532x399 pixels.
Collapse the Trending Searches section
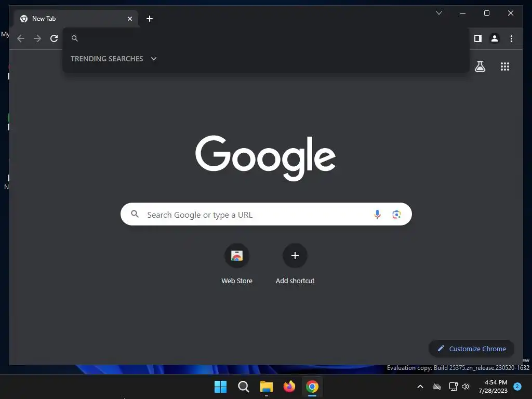[x=154, y=59]
